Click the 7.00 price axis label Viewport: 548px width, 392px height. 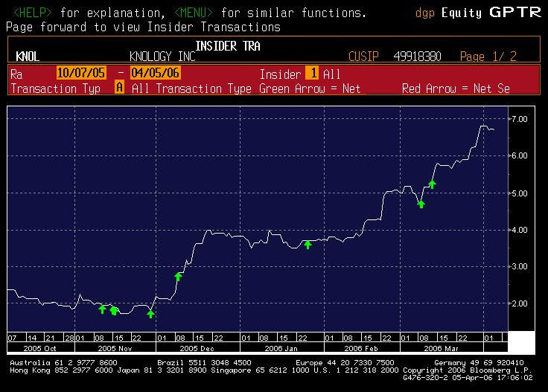520,119
